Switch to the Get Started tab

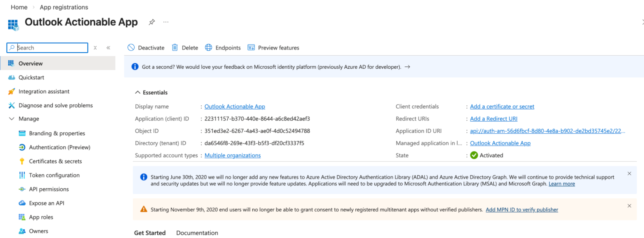[x=150, y=233]
